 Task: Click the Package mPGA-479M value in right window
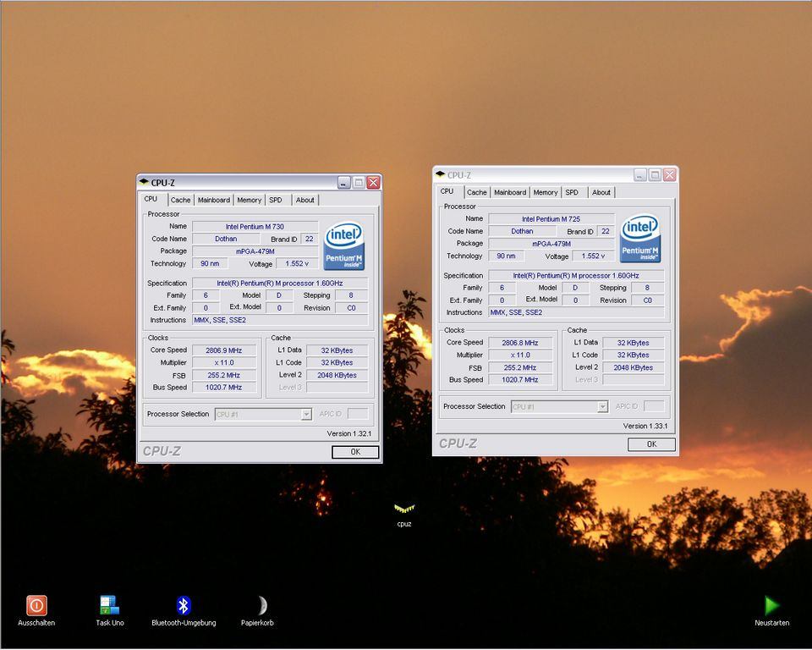click(x=551, y=244)
